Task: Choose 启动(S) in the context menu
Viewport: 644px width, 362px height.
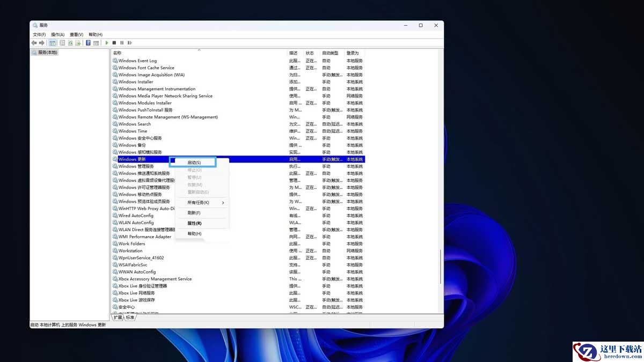Action: (194, 162)
